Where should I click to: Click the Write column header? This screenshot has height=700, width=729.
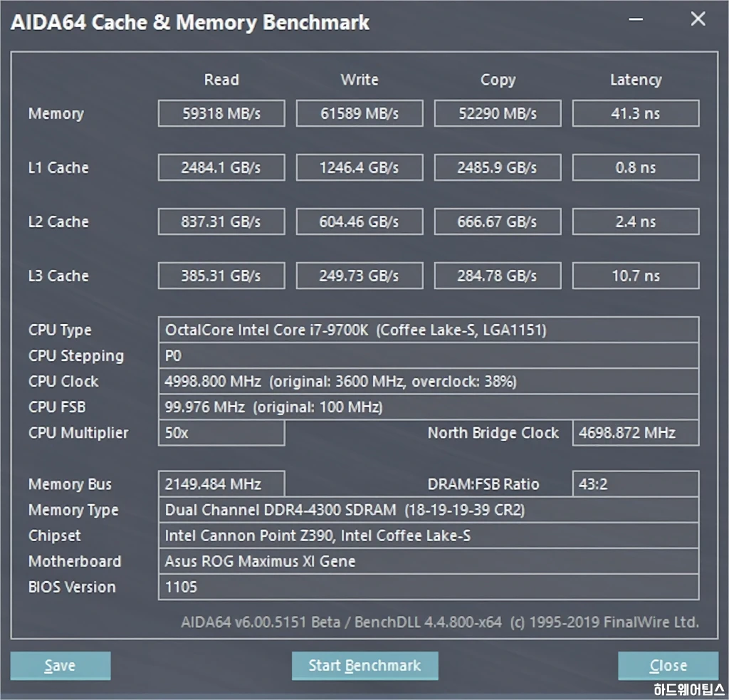tap(360, 80)
